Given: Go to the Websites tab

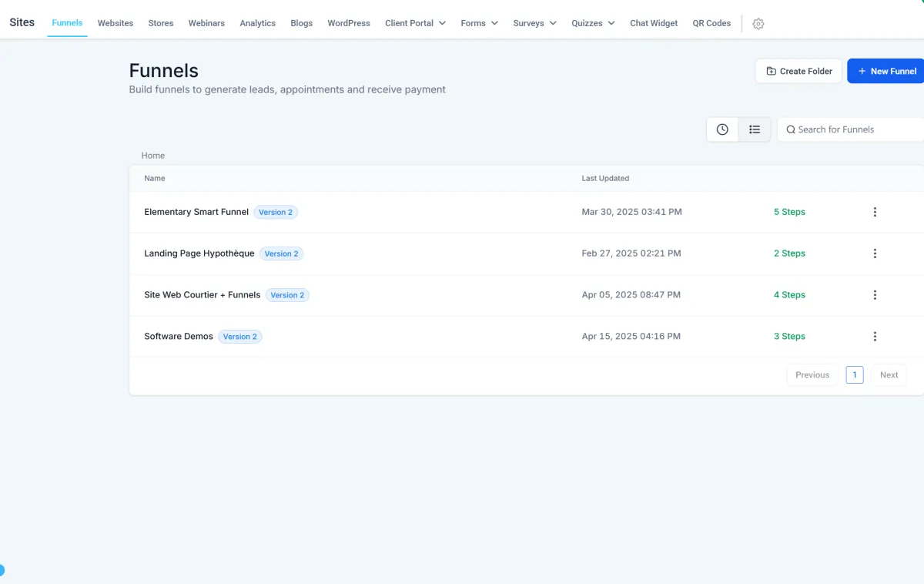Looking at the screenshot, I should [115, 23].
